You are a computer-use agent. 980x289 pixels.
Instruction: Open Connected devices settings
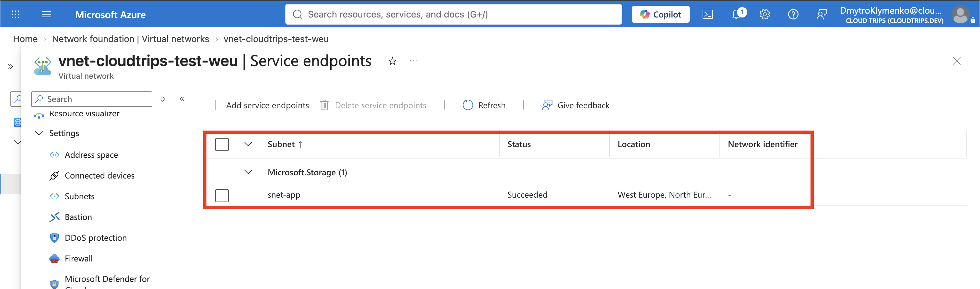click(x=100, y=175)
